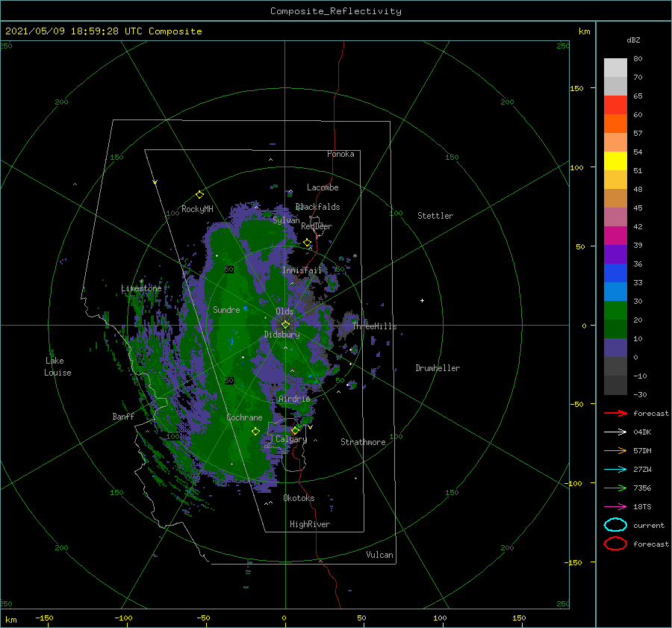Click the asterisk marker above Limestone

tap(141, 282)
